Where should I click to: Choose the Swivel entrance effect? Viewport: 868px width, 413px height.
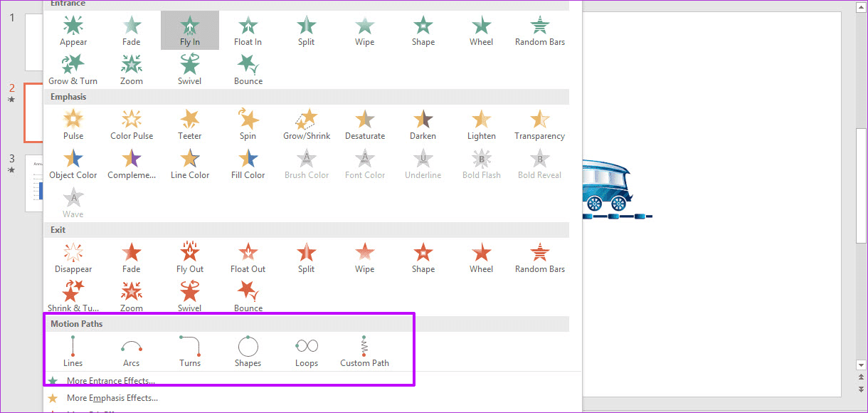pos(190,70)
